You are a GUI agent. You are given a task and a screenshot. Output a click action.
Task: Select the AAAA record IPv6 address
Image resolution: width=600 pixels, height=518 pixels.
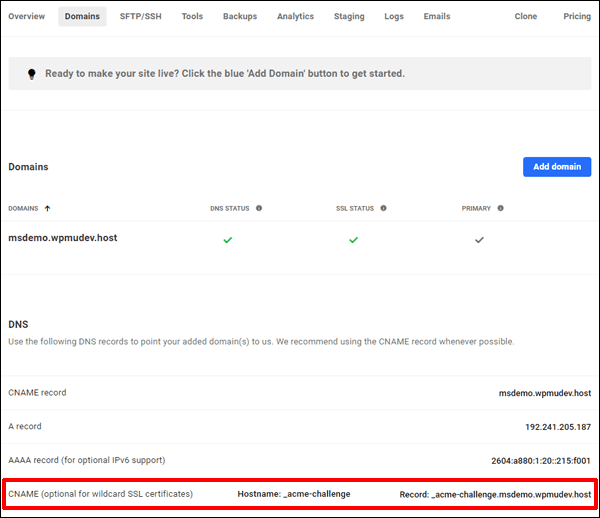click(x=541, y=461)
